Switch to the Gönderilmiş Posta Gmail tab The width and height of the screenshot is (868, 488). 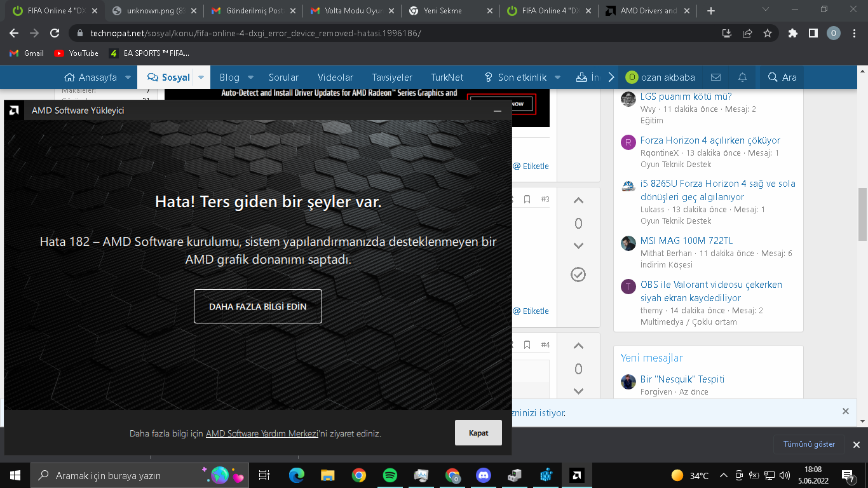[253, 11]
